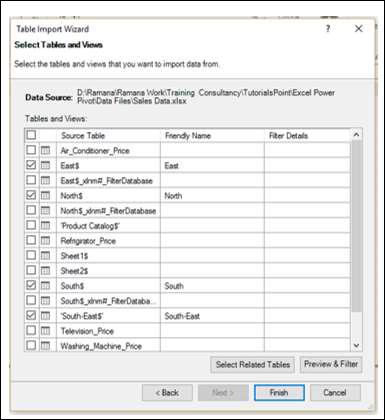Click table icon beside Air_Conditioner_Price
Image resolution: width=385 pixels, height=420 pixels.
click(x=45, y=151)
